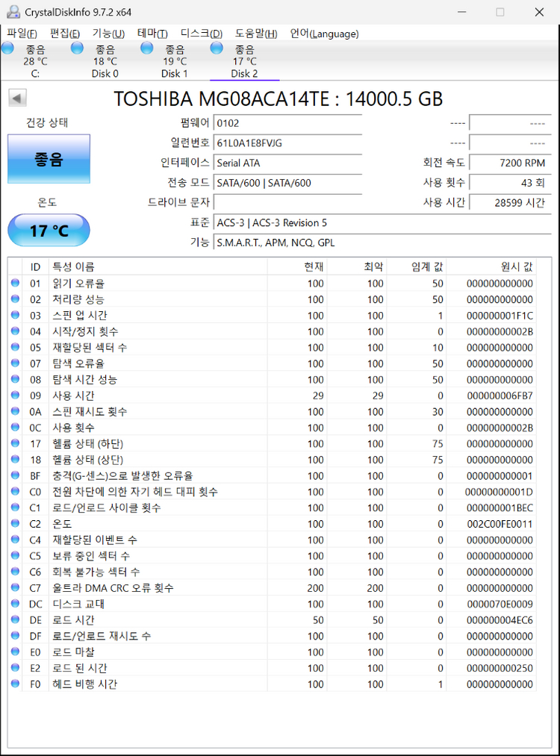Click status icon for 헤드 비행 시간 row
The image size is (560, 756).
(16, 684)
